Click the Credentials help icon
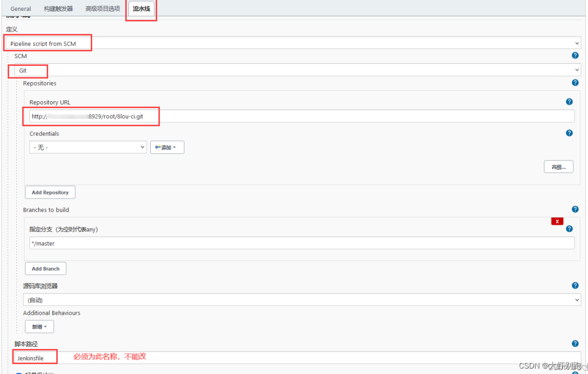Viewport: 588px width, 374px height. click(569, 133)
